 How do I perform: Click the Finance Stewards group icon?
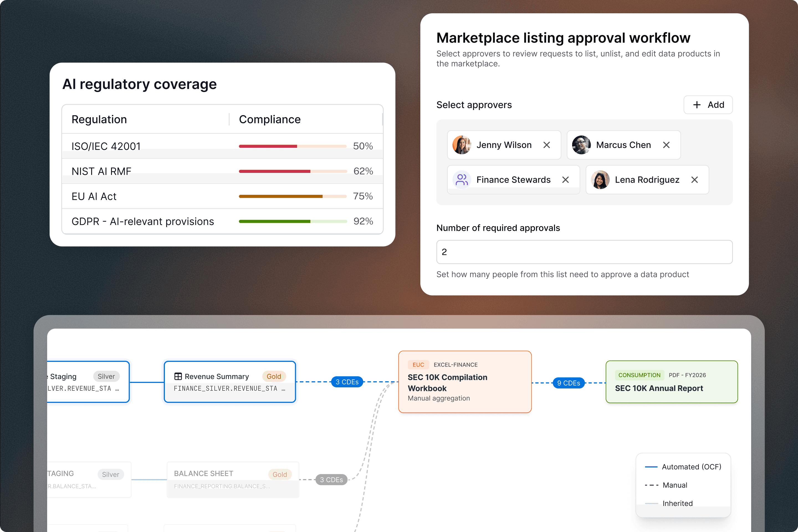click(462, 180)
